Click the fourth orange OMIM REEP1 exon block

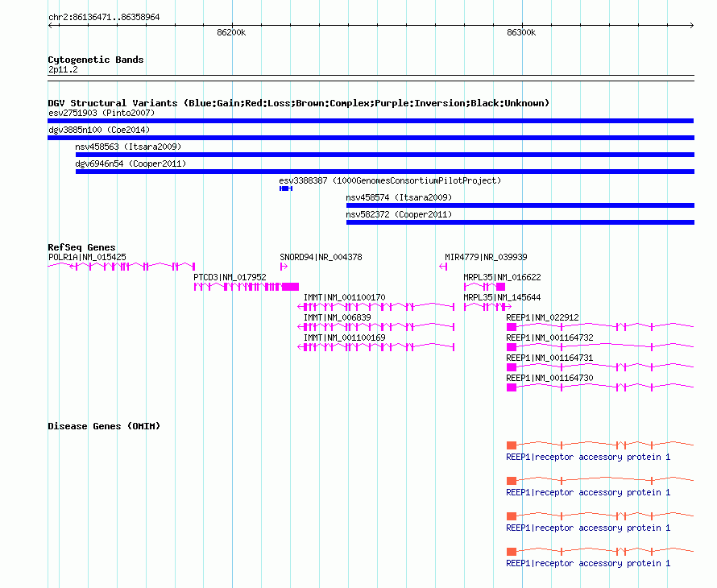coord(512,552)
